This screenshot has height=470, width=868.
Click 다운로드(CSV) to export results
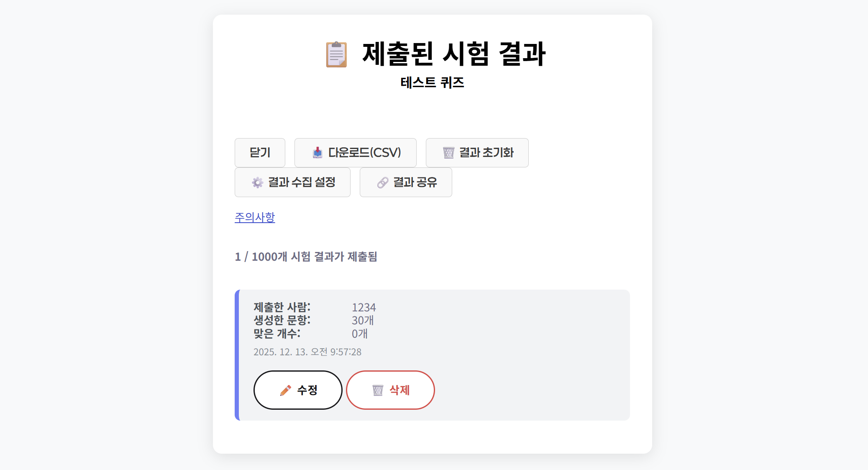tap(356, 153)
